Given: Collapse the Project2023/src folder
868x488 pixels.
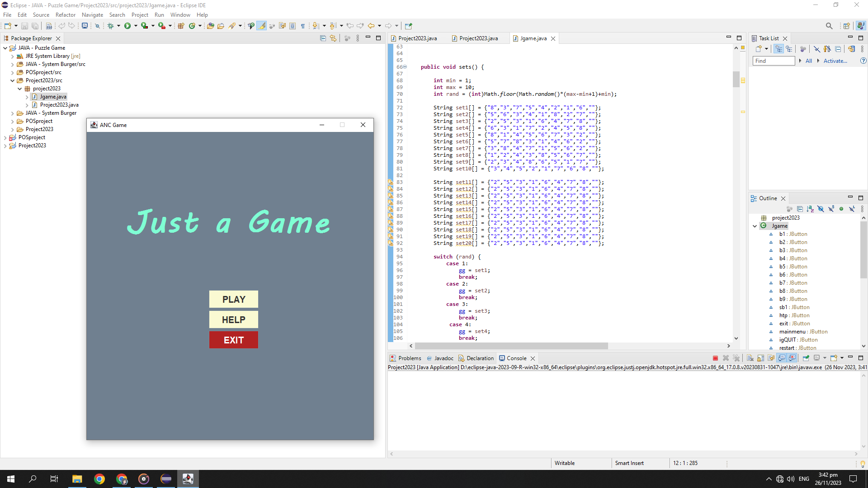Looking at the screenshot, I should point(13,80).
